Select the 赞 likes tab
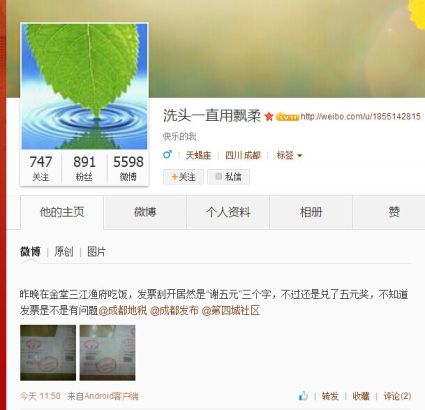 (x=394, y=212)
